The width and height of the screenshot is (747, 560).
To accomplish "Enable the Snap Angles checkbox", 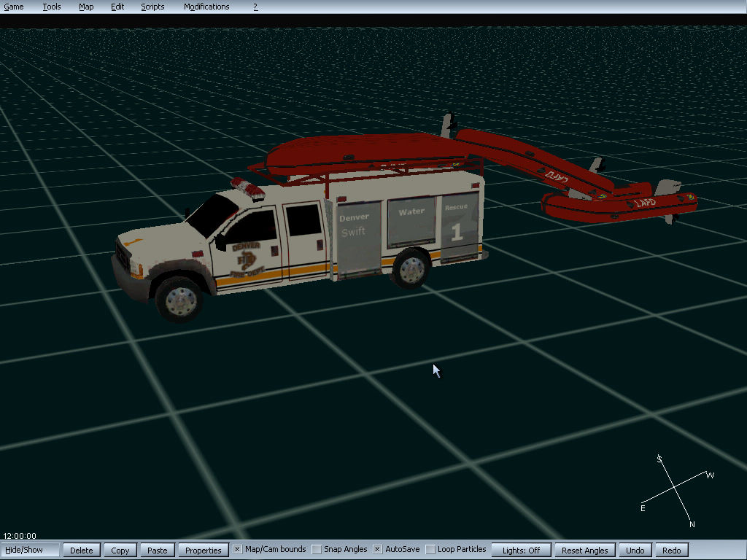I will point(316,550).
